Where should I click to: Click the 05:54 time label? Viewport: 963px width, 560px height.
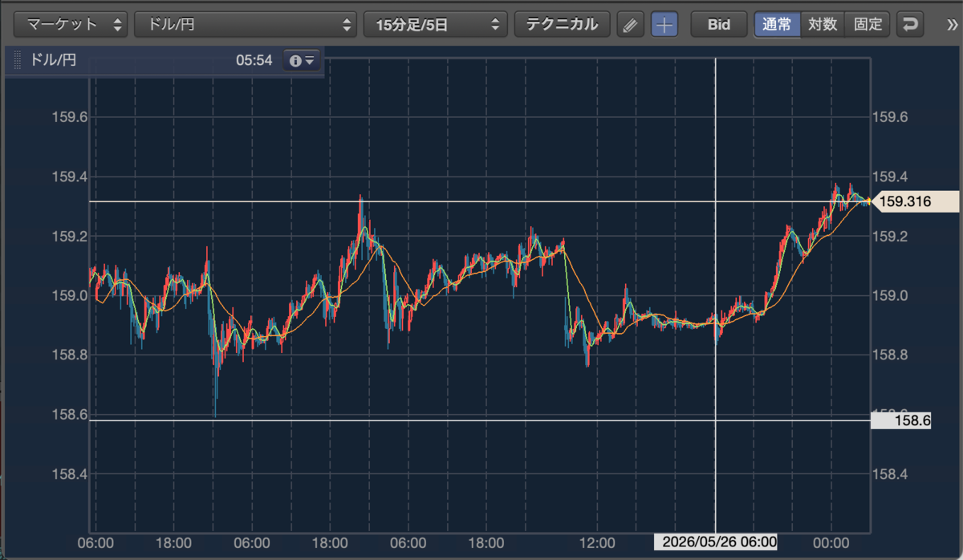click(254, 60)
